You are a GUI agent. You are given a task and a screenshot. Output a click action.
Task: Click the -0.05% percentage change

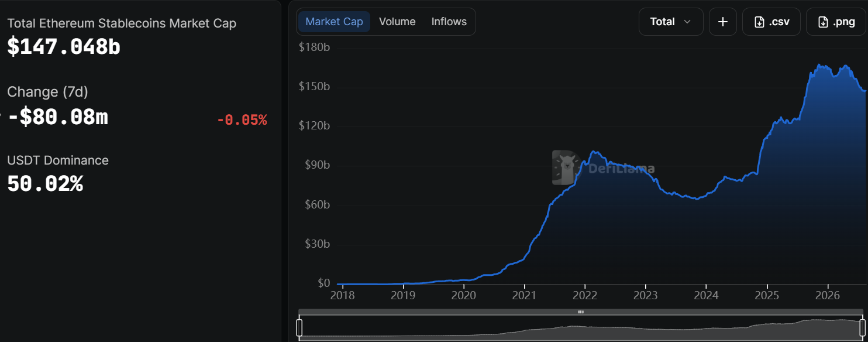[x=242, y=120]
